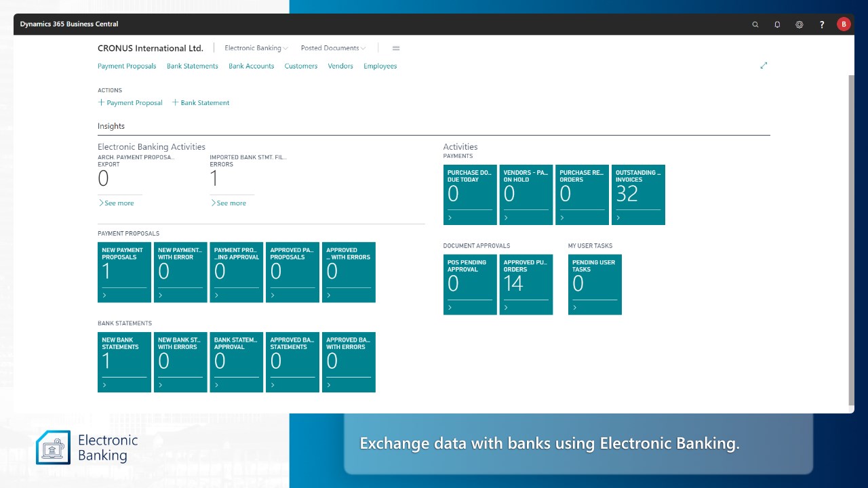Open the Employees list

pyautogui.click(x=380, y=66)
